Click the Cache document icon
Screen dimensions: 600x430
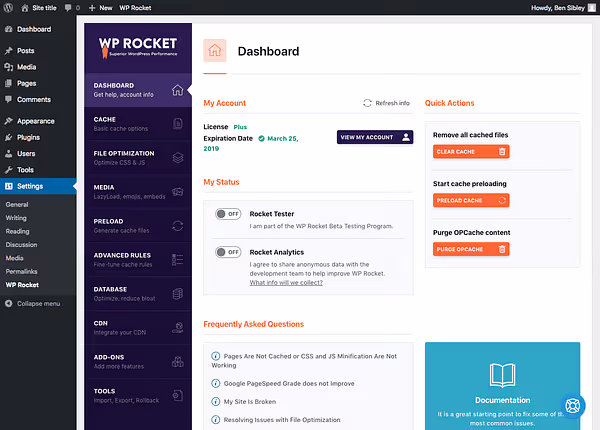pyautogui.click(x=178, y=124)
